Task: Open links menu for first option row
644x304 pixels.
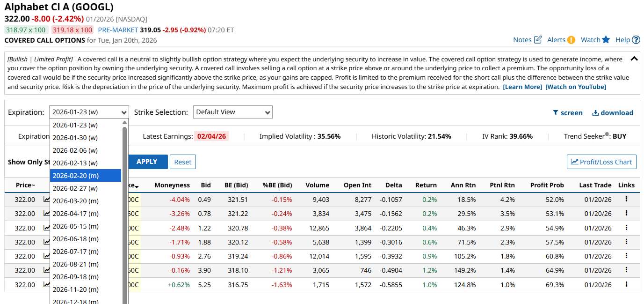Action: click(x=626, y=199)
